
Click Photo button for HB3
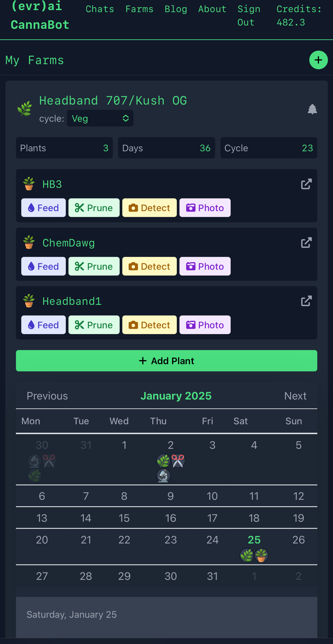[x=205, y=208]
